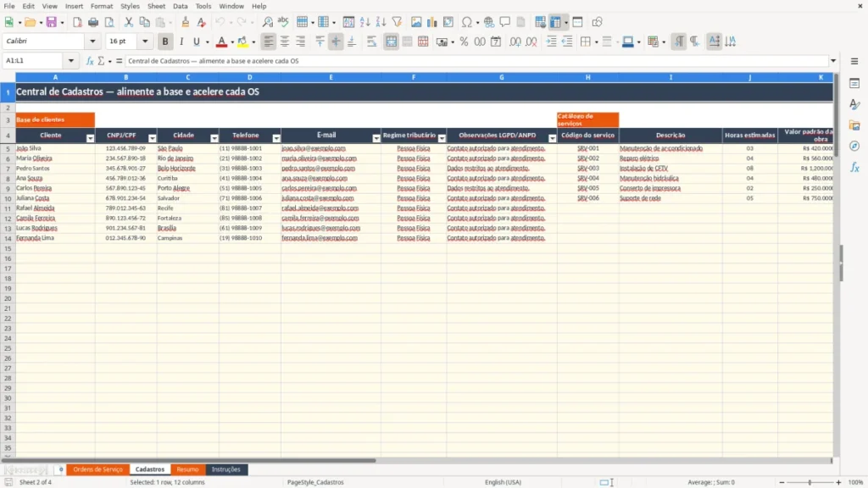The height and width of the screenshot is (488, 868).
Task: Expand the Calibri font name dropdown
Action: 92,41
